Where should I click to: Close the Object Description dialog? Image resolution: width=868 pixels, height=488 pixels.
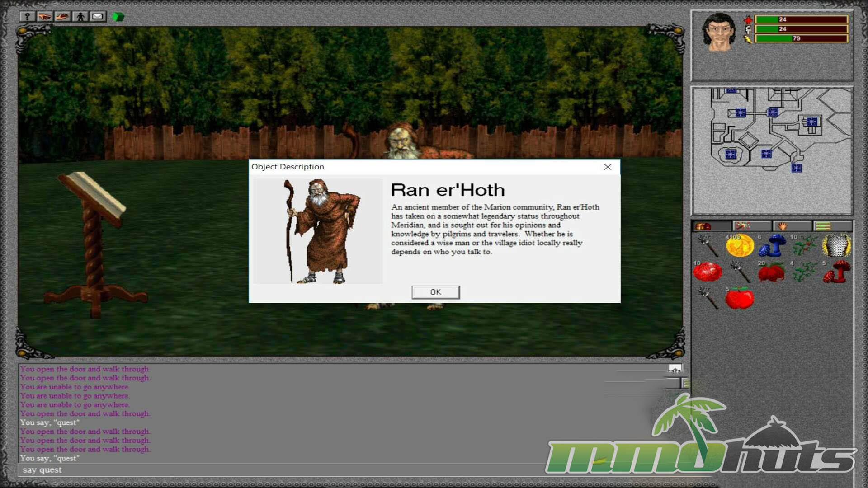tap(608, 167)
